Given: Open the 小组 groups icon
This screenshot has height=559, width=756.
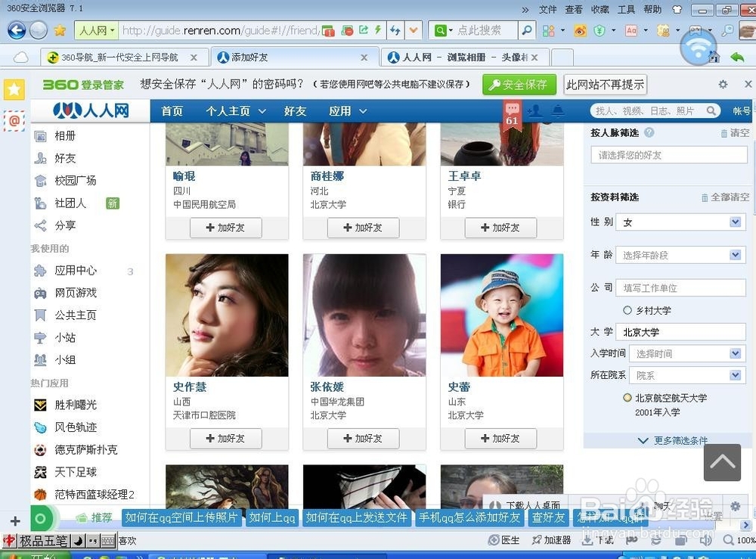Looking at the screenshot, I should 40,360.
